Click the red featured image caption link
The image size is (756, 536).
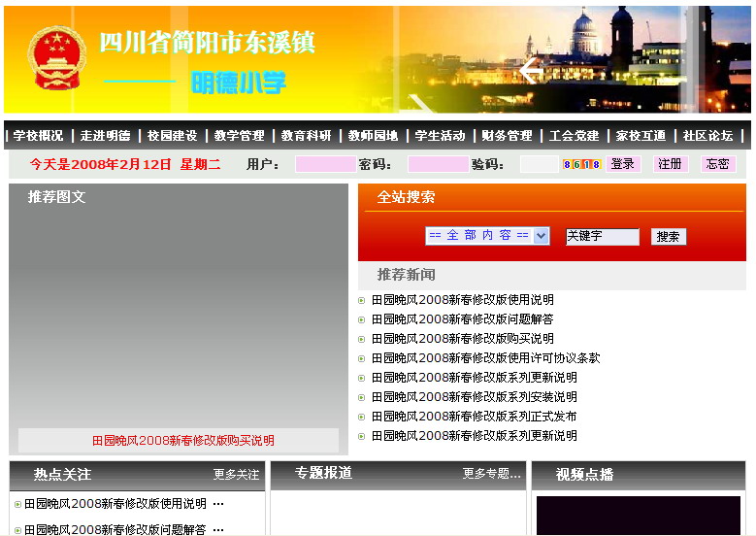(x=182, y=440)
